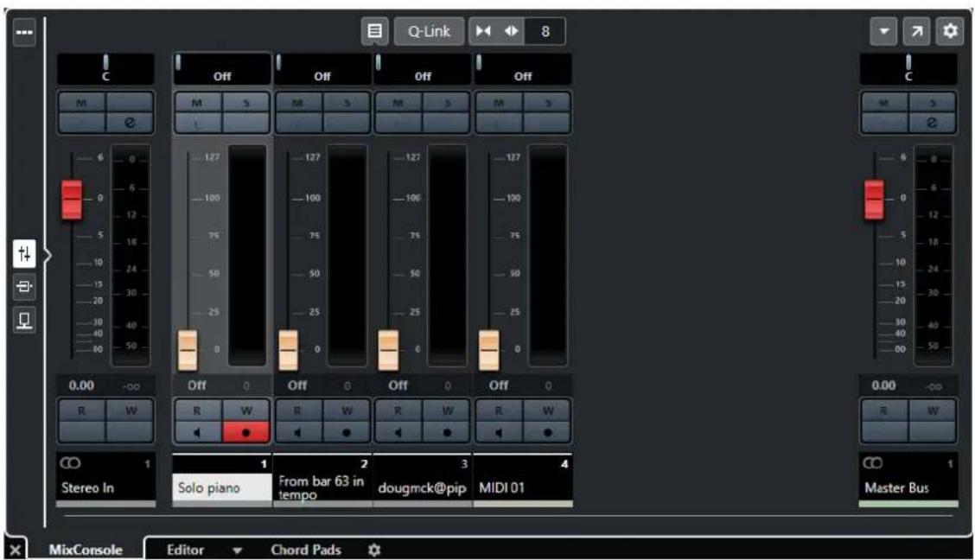The height and width of the screenshot is (560, 975).
Task: Show the Sends section icon in left sidebar
Action: pyautogui.click(x=24, y=320)
